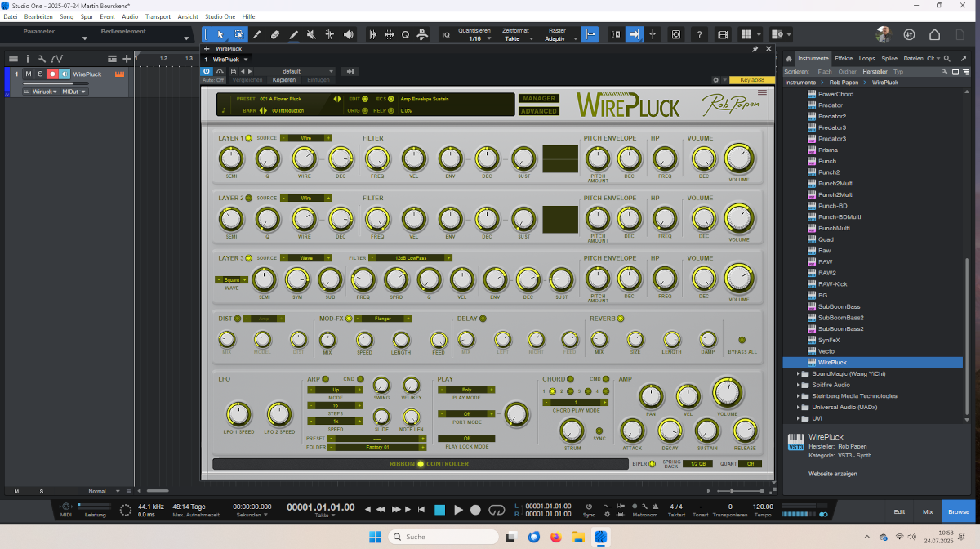Viewport: 980px width, 549px height.
Task: Rewind using the transport rewind button
Action: point(381,510)
